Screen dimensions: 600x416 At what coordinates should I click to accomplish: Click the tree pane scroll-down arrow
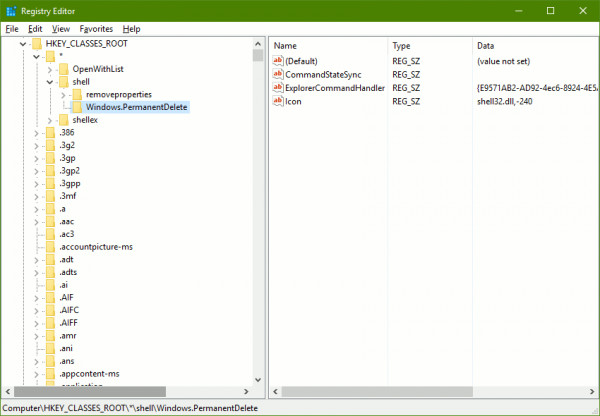click(258, 380)
